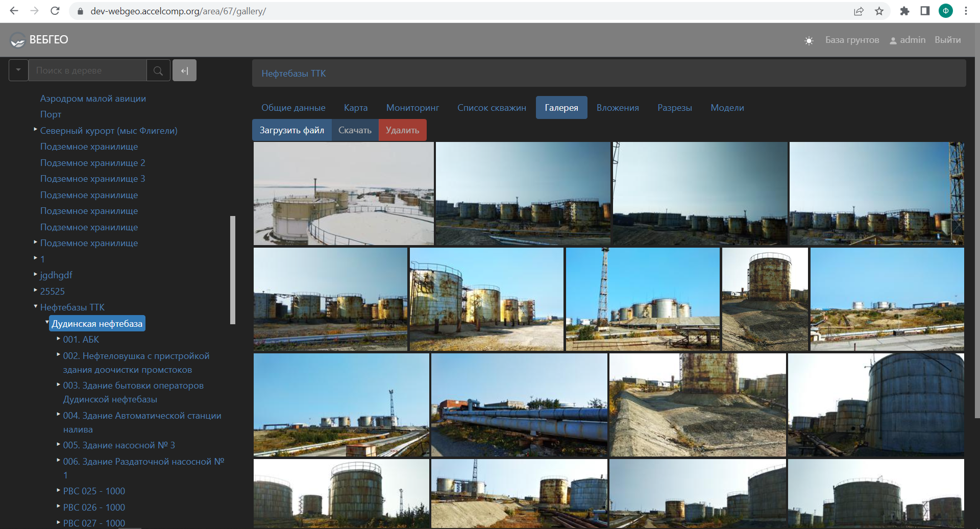Switch to the Карта tab
This screenshot has height=529, width=980.
355,108
